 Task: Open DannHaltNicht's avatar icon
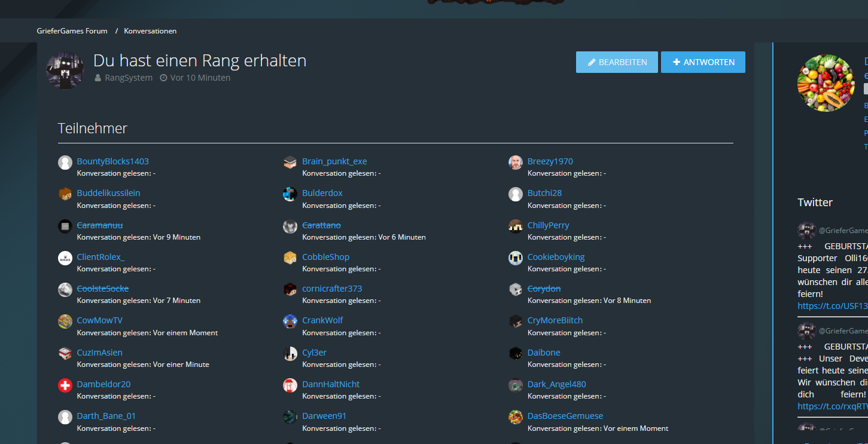pos(290,385)
